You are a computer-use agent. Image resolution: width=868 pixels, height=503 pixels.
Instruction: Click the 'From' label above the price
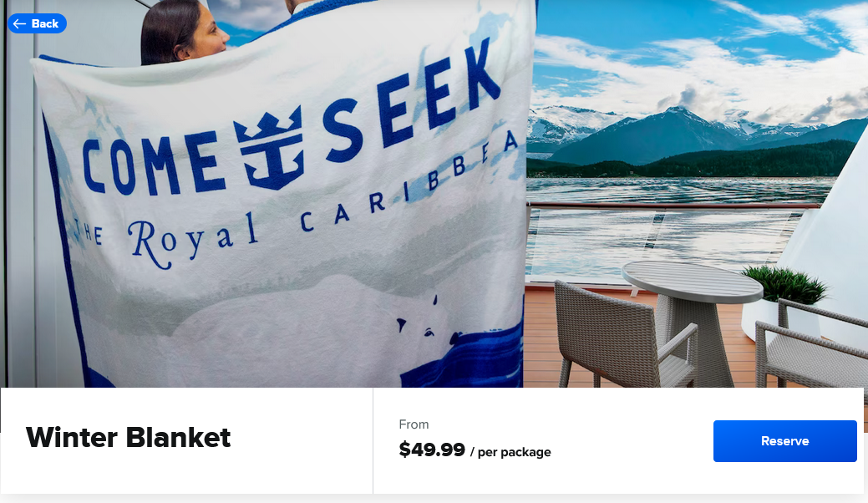coord(414,424)
